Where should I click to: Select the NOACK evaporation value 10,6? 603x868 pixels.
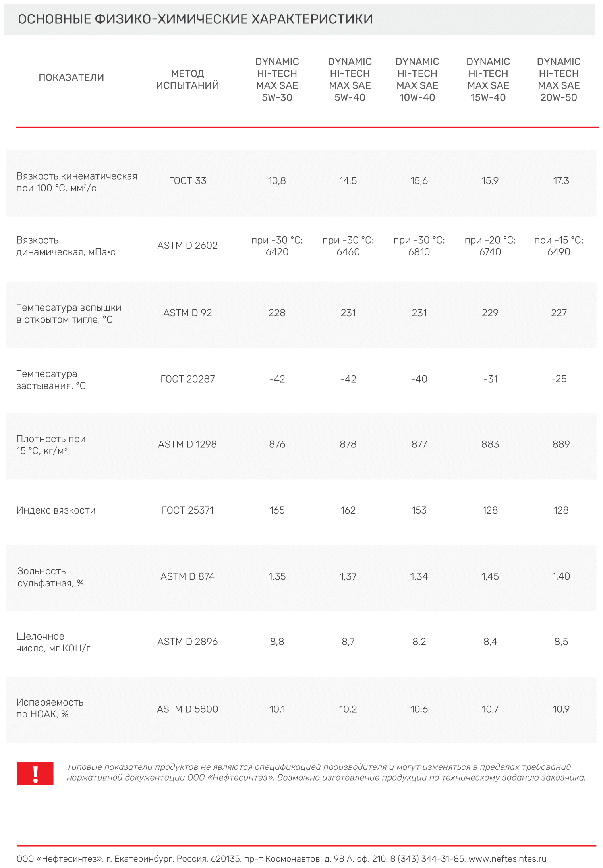click(x=419, y=709)
